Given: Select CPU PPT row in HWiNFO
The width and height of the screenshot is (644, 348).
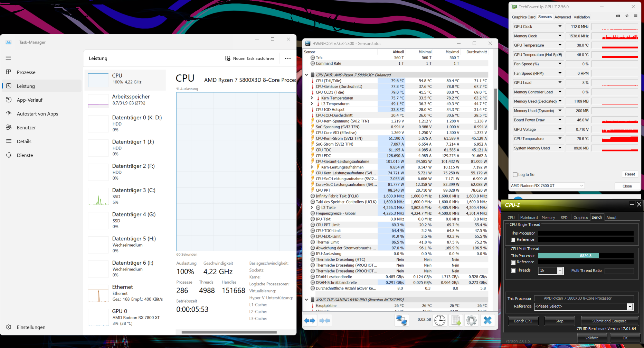Looking at the screenshot, I should 399,190.
